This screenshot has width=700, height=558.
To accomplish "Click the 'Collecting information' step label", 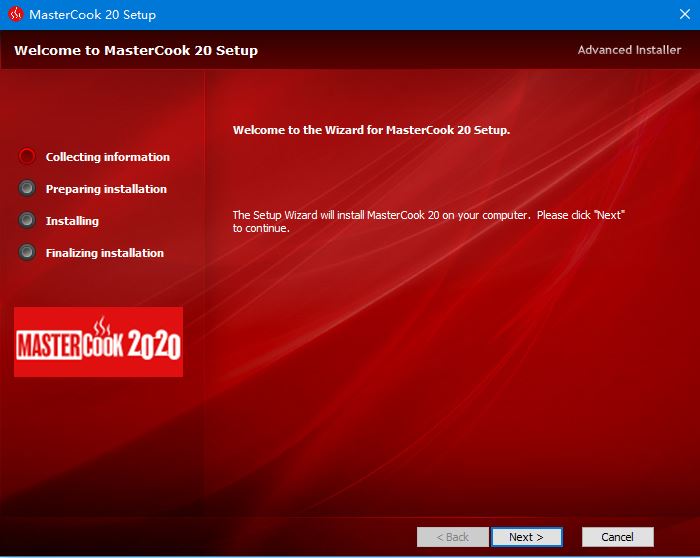I will pos(108,157).
